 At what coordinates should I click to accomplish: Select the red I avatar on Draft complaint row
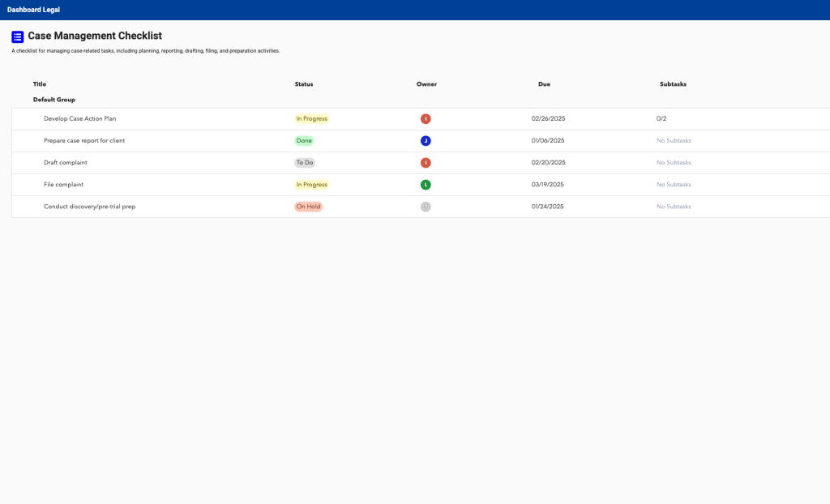(x=426, y=162)
